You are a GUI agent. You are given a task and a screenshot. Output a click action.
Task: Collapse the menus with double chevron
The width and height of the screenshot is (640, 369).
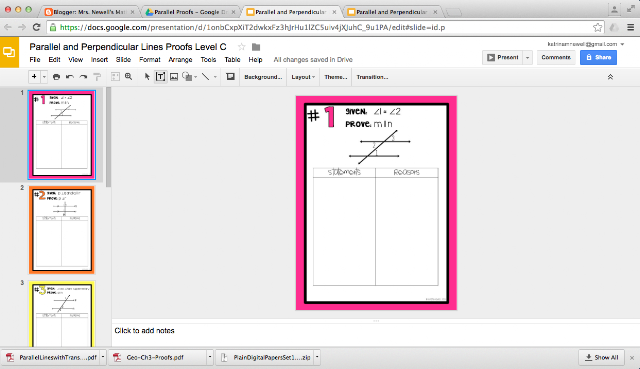click(x=610, y=77)
